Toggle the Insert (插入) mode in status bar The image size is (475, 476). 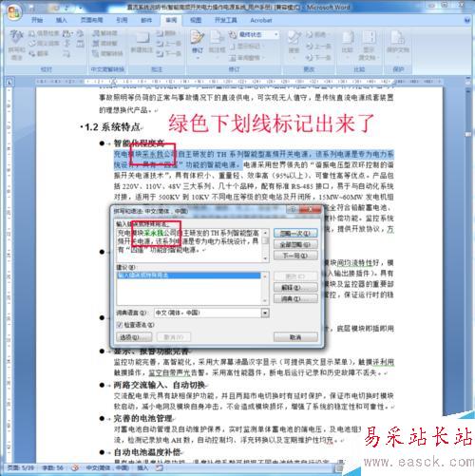[x=142, y=467]
